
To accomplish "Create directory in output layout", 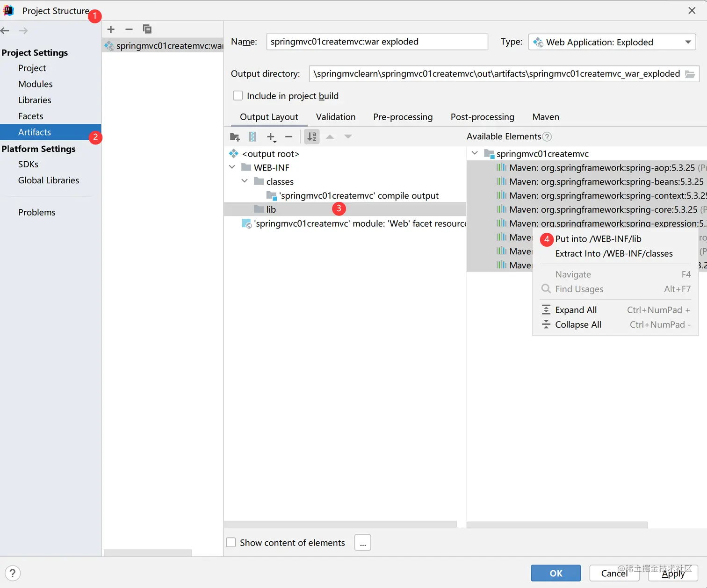I will 235,137.
